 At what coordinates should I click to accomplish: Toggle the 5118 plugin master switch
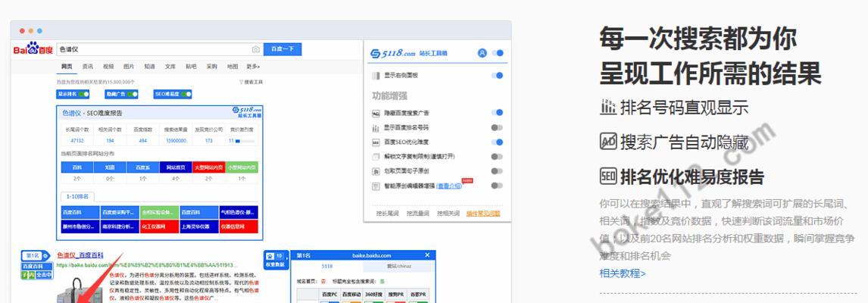[497, 53]
